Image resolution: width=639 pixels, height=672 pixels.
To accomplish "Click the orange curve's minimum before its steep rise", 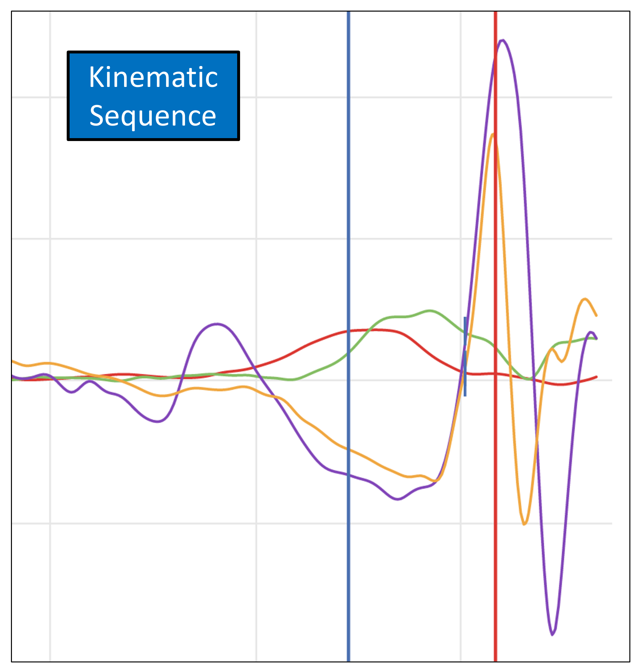I will click(x=435, y=481).
